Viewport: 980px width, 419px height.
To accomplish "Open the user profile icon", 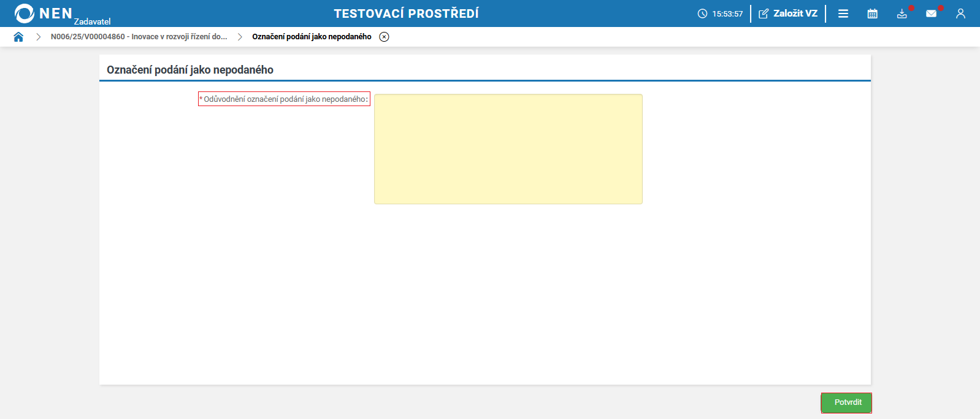I will pos(960,13).
